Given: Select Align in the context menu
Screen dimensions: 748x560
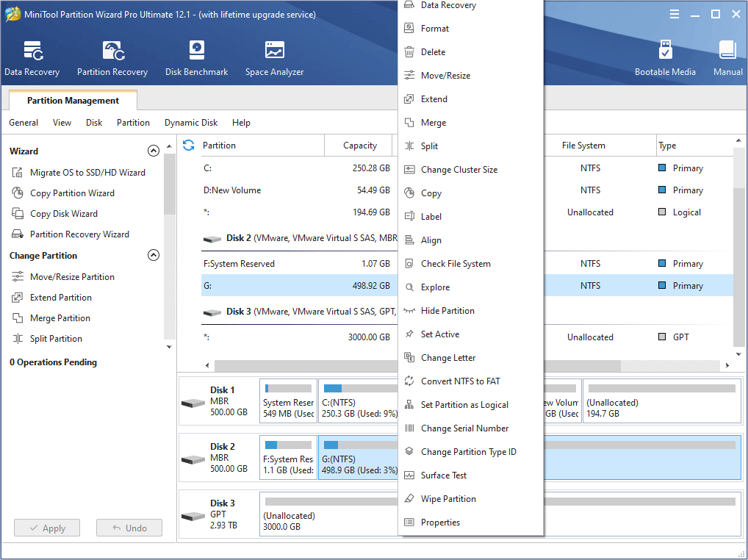Looking at the screenshot, I should pos(470,240).
